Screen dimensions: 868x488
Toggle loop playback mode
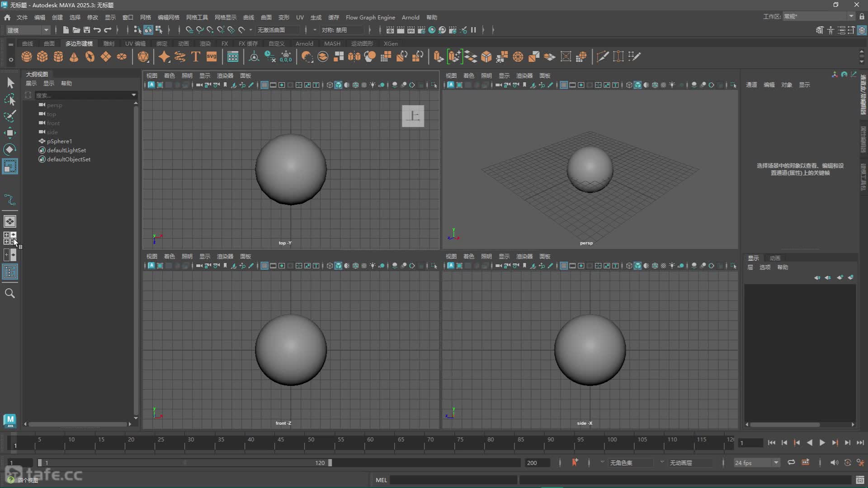pos(791,462)
